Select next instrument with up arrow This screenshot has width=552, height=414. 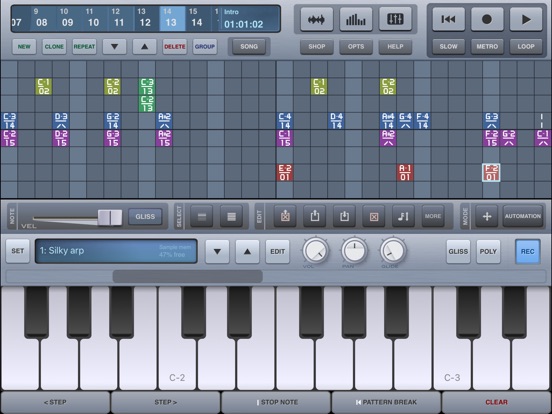click(x=247, y=251)
